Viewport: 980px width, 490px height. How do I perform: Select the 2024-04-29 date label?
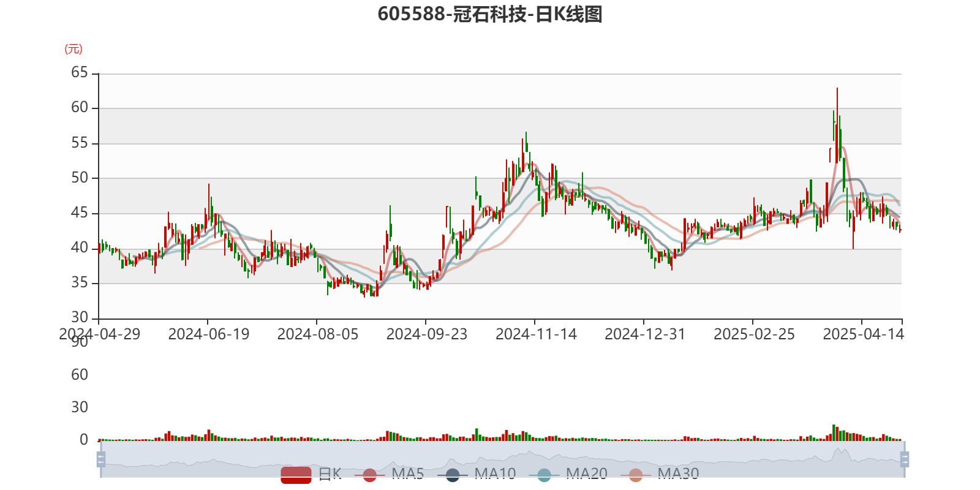99,334
